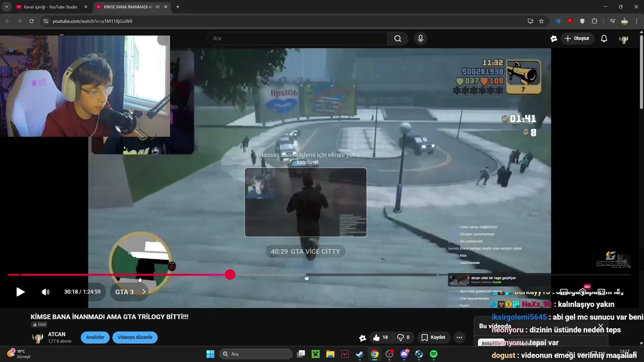Click the URL address bar
This screenshot has width=644, height=362.
(282, 21)
